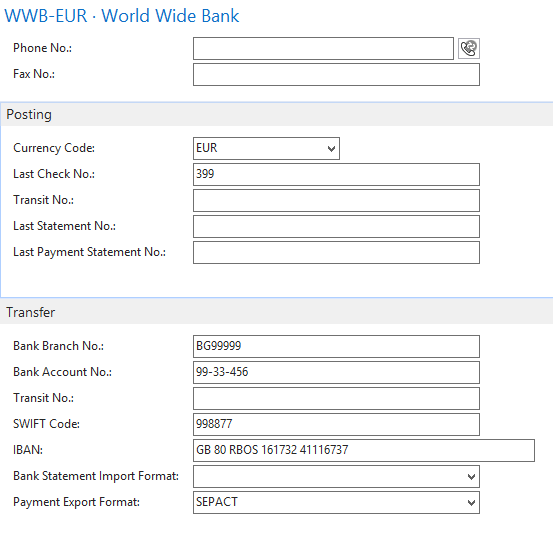Screen dimensions: 553x537
Task: Click the Transit No. field under Posting
Action: pyautogui.click(x=336, y=200)
